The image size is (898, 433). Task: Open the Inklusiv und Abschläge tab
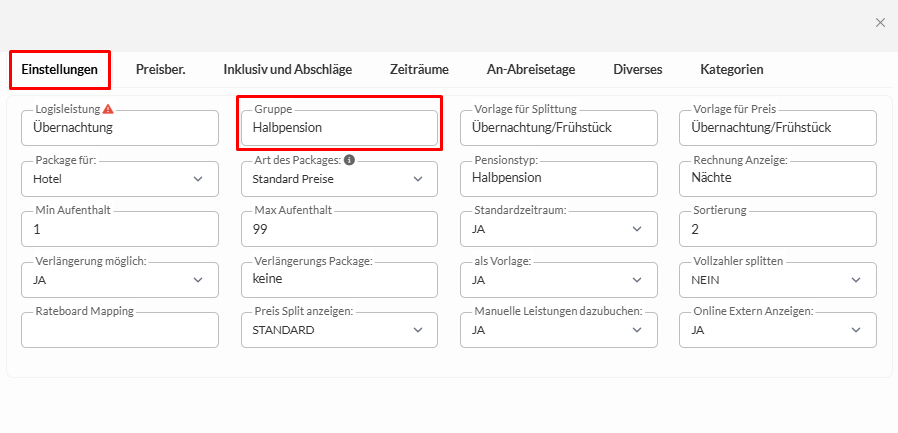click(288, 70)
